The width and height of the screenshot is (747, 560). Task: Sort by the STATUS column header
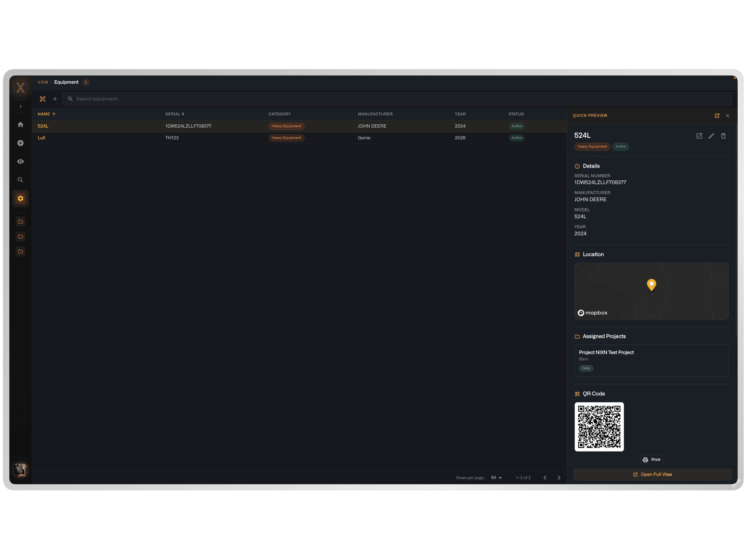coord(516,114)
